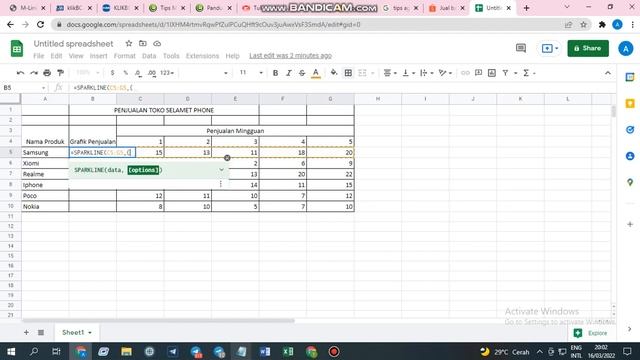Click the Name box showing B5
Image resolution: width=640 pixels, height=360 pixels.
pyautogui.click(x=24, y=87)
